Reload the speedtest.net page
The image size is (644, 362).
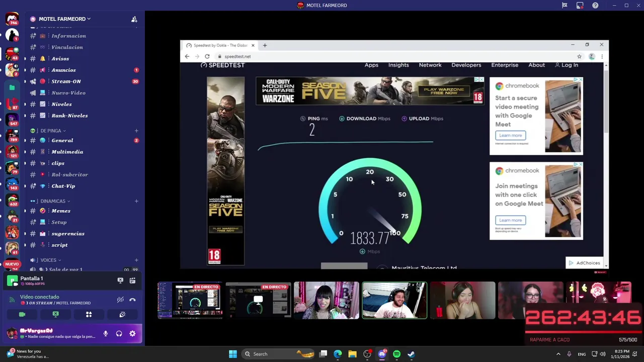coord(207,56)
